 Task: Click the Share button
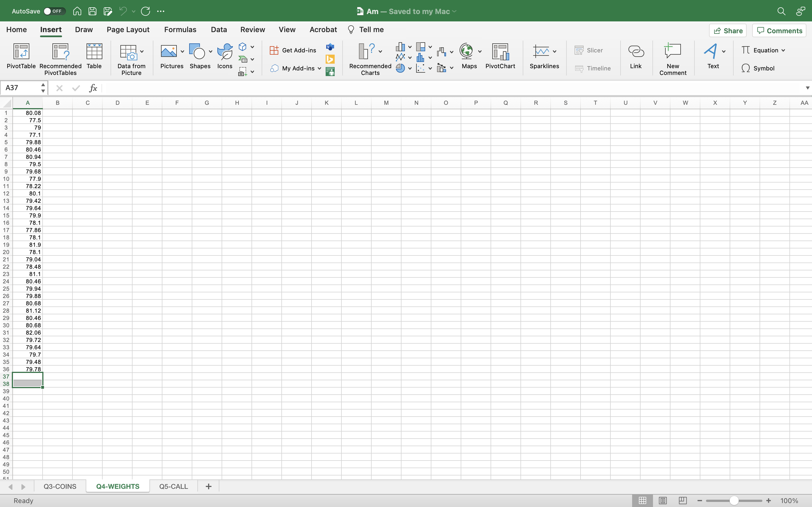(728, 30)
